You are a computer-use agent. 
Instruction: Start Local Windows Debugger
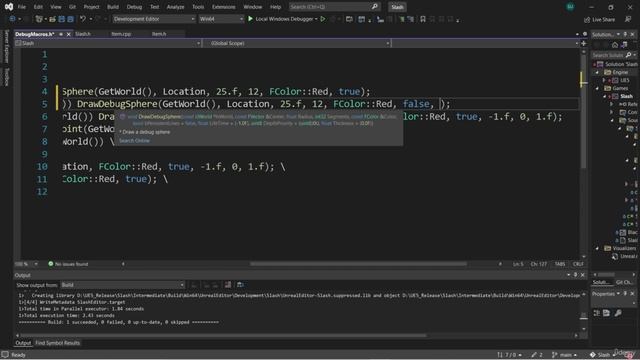(x=281, y=19)
